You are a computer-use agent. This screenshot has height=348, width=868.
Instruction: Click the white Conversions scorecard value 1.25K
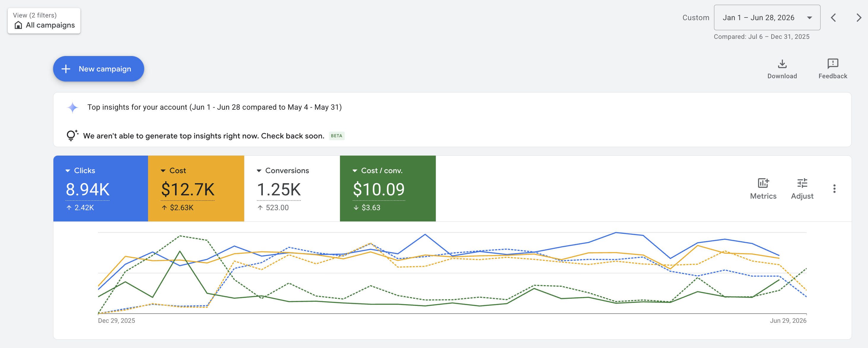click(x=279, y=190)
